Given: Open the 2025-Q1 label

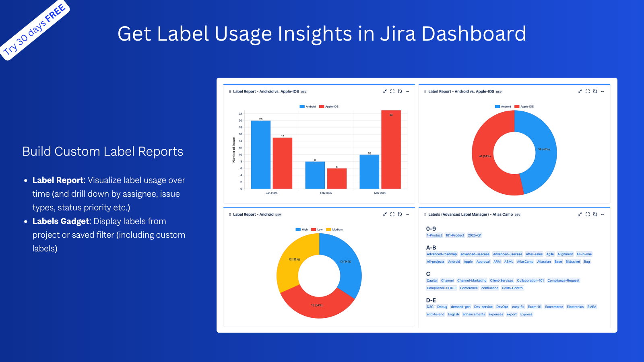Looking at the screenshot, I should (x=475, y=235).
